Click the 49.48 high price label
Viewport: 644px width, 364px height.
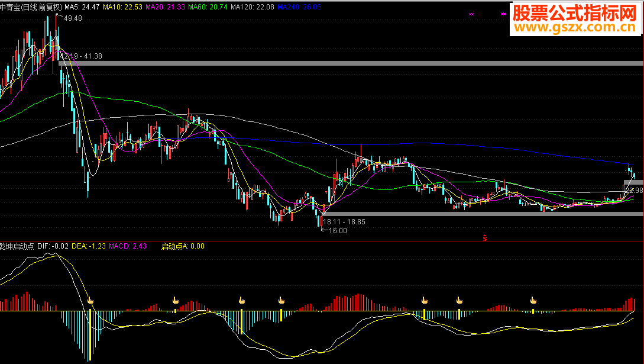click(x=73, y=18)
